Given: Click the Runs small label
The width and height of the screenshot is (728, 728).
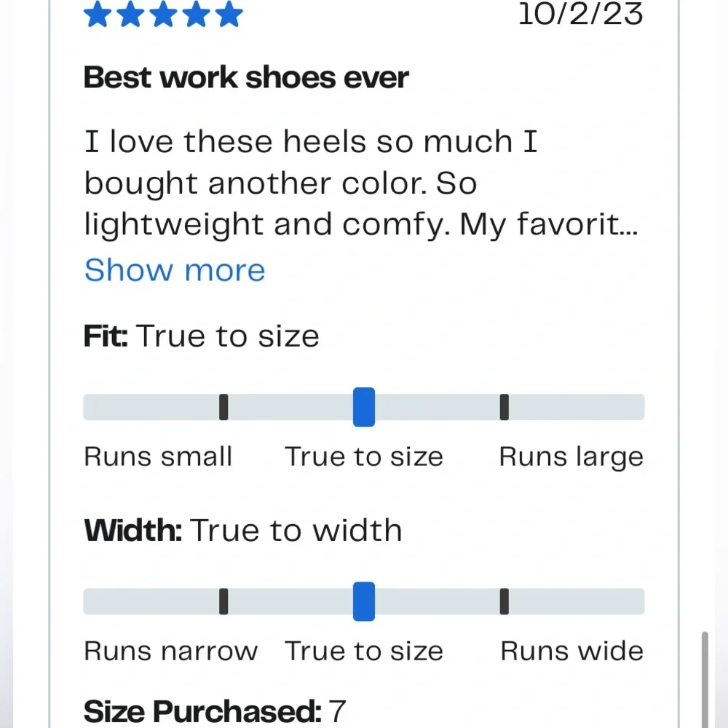Looking at the screenshot, I should click(158, 457).
